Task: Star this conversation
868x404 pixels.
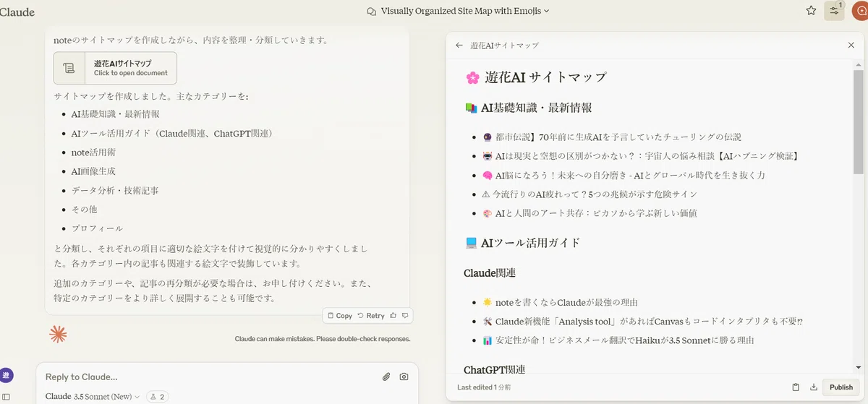Action: (x=811, y=10)
